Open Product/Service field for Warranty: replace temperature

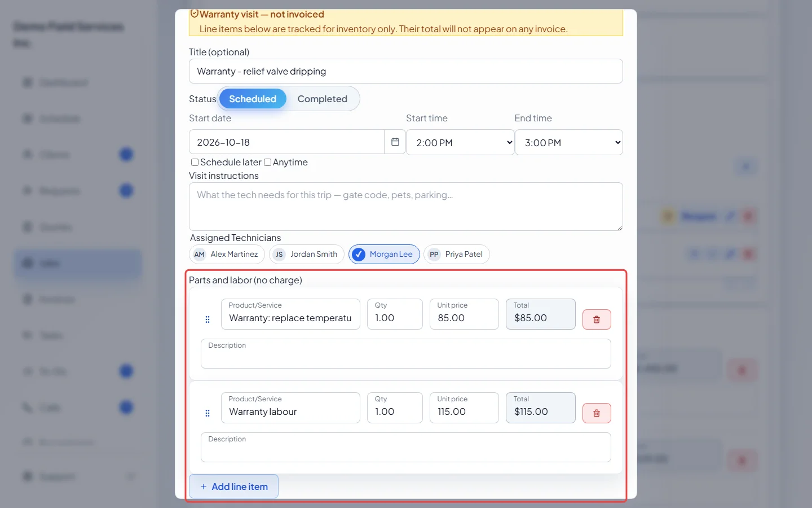(290, 314)
